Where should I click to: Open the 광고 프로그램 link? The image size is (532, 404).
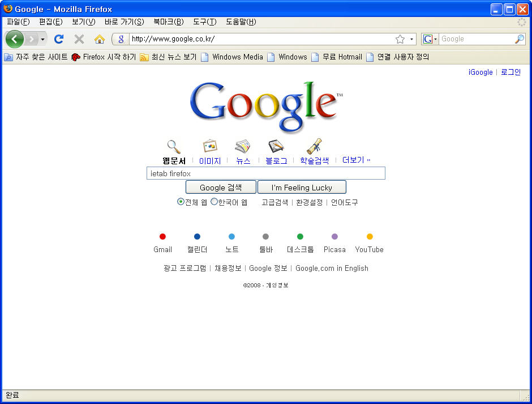[x=185, y=269]
